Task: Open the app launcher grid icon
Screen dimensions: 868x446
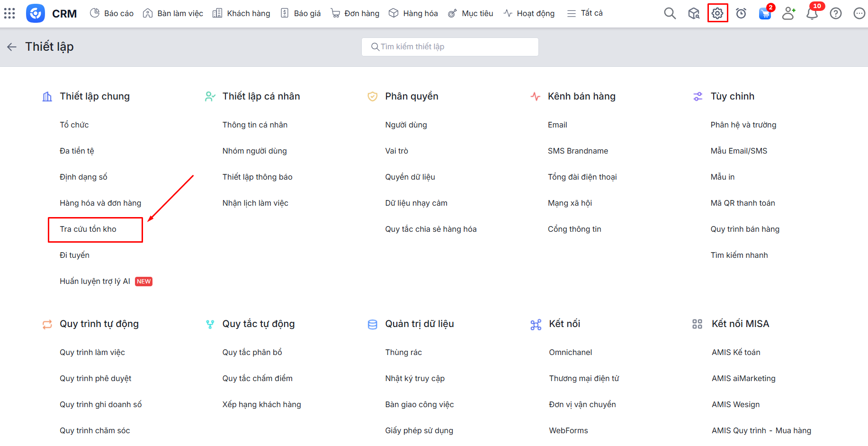Action: coord(9,13)
